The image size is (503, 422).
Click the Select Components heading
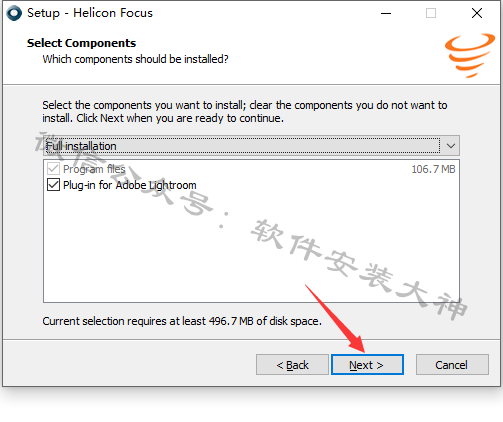coord(81,43)
